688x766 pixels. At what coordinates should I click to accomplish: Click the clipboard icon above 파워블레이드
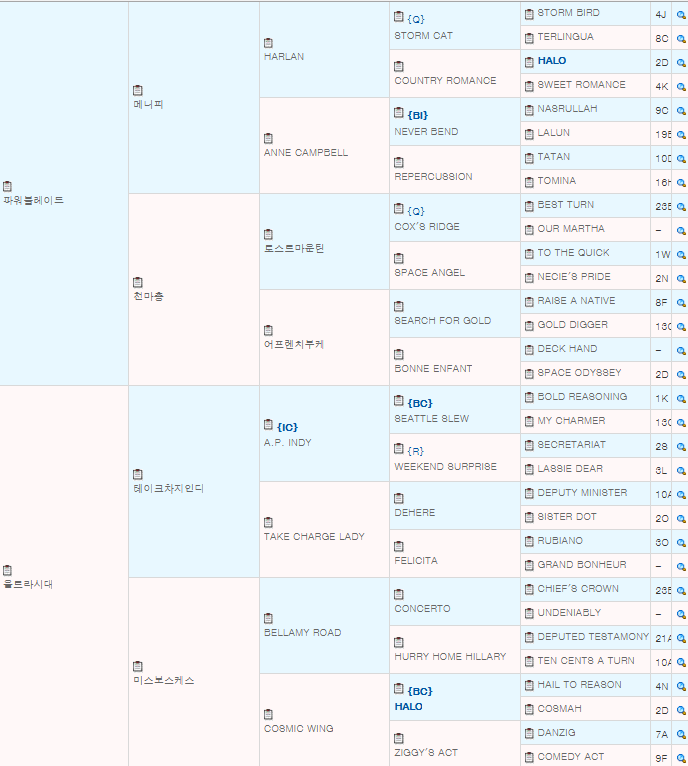tap(7, 186)
